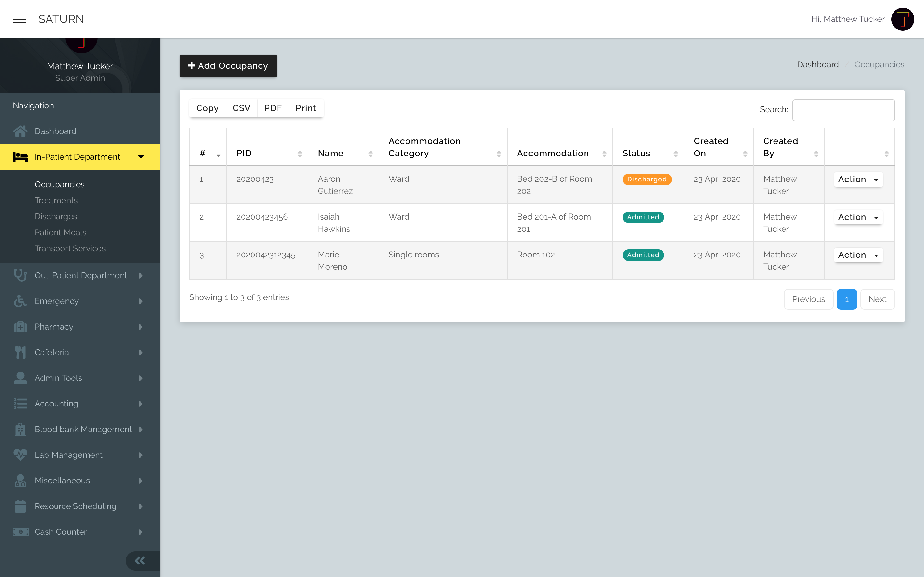
Task: Click the Lab Management heartbeat icon
Action: (x=20, y=455)
